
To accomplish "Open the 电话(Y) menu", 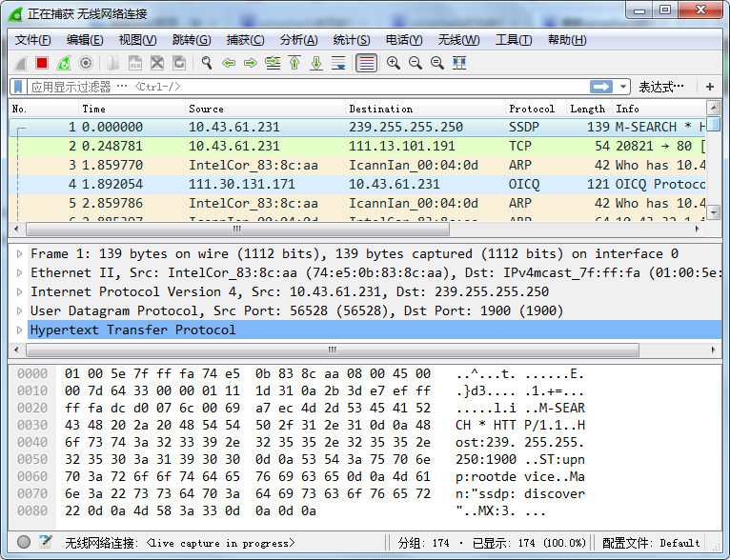I will 404,40.
